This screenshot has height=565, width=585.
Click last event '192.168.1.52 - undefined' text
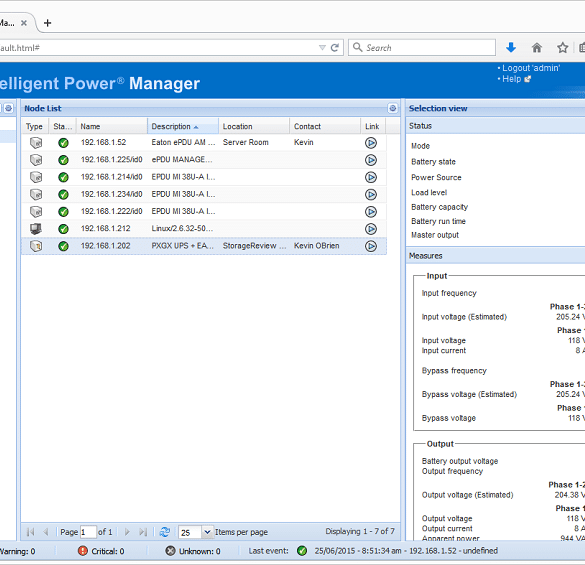pos(453,551)
